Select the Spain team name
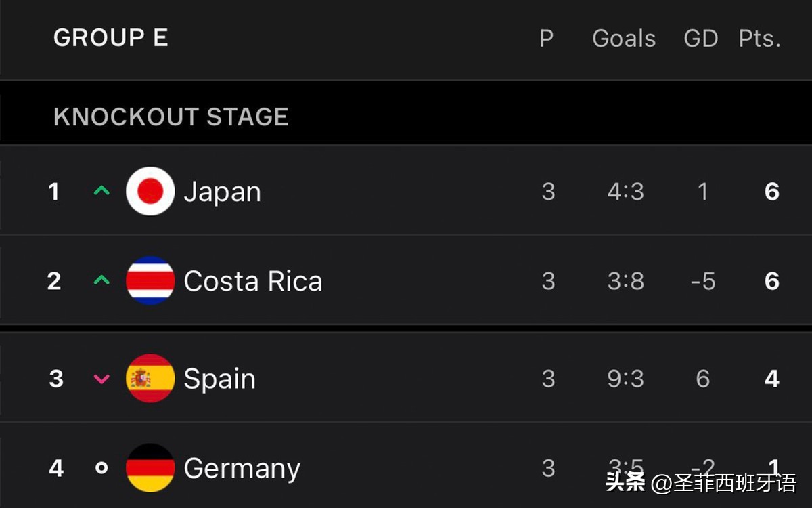 [220, 379]
